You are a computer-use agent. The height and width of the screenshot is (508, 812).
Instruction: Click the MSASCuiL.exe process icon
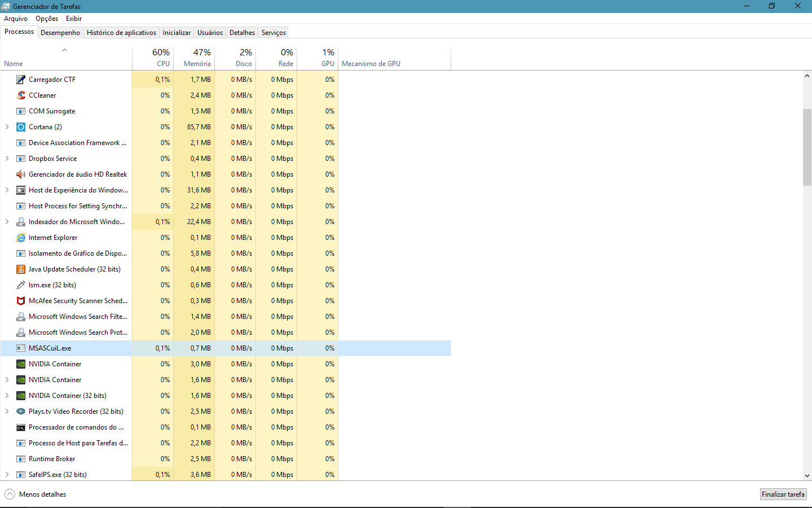(21, 348)
